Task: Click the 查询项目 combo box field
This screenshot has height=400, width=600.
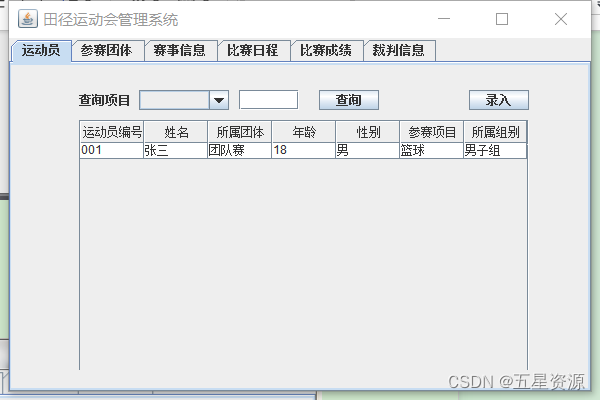Action: (174, 100)
